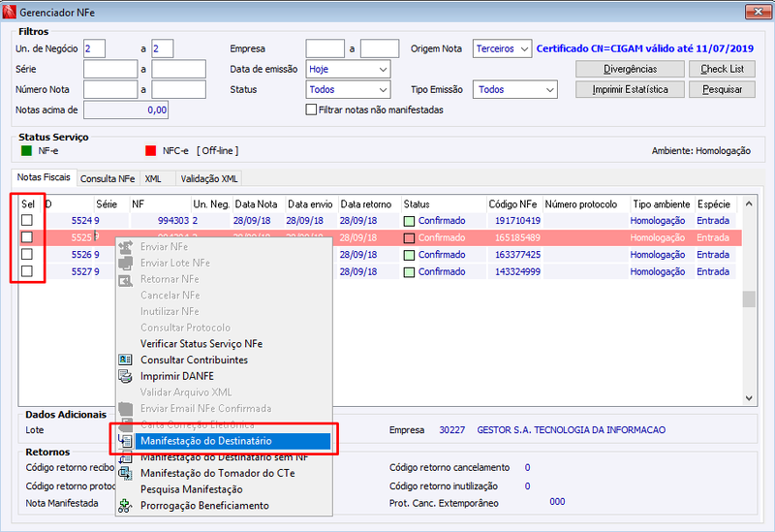This screenshot has height=532, width=775.
Task: Click the green NF-e service status indicator
Action: (x=27, y=151)
